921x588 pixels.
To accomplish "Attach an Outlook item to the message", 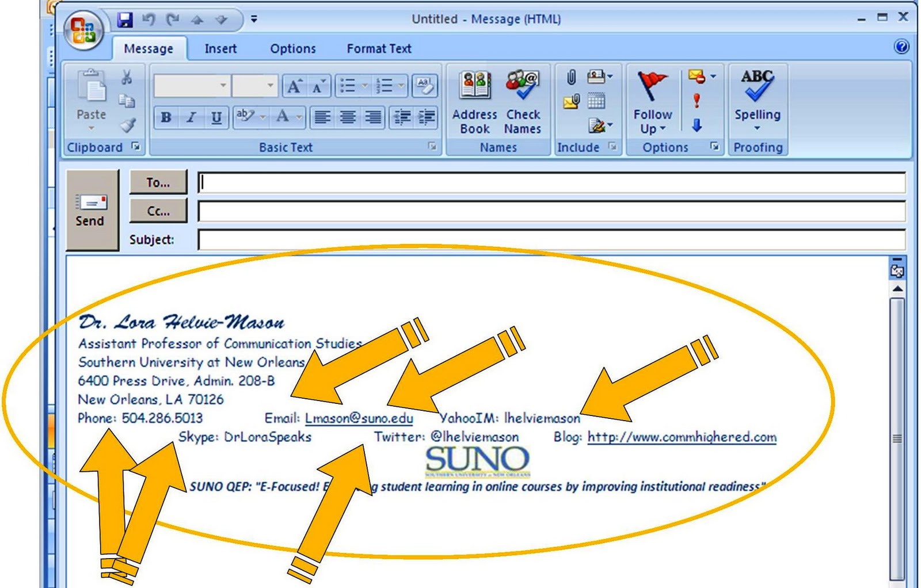I will pyautogui.click(x=571, y=102).
